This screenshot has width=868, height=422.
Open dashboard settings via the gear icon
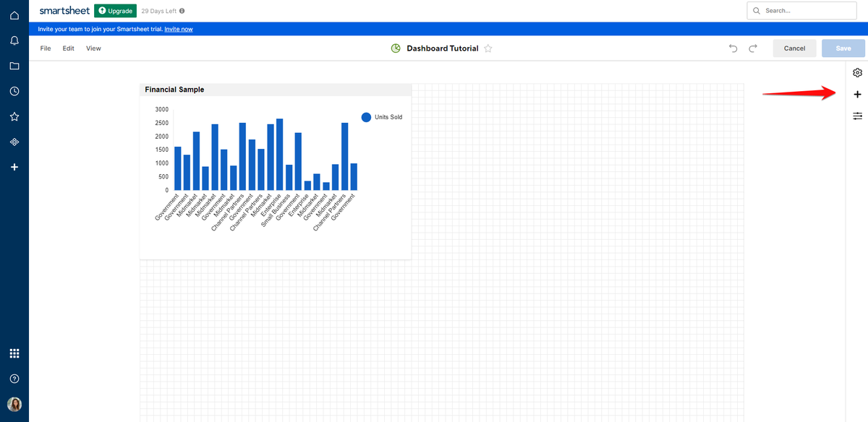click(x=857, y=72)
